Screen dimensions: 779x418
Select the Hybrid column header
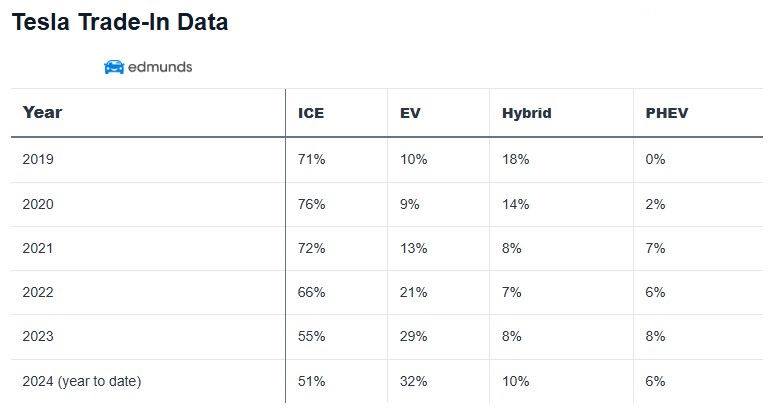point(526,113)
